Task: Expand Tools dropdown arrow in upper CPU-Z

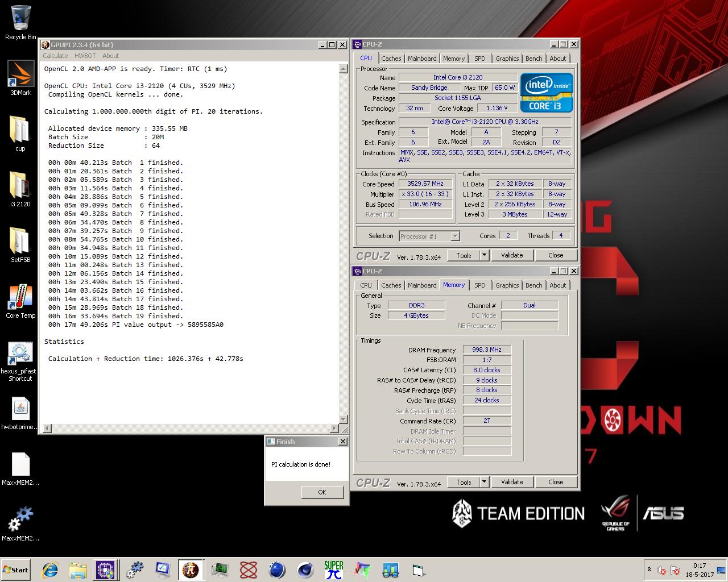Action: (485, 255)
